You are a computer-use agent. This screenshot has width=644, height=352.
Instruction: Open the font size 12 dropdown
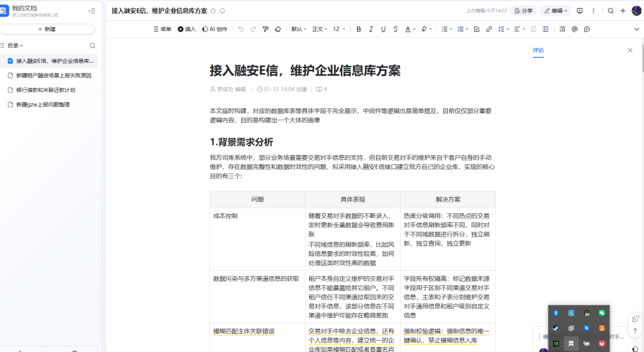click(338, 29)
